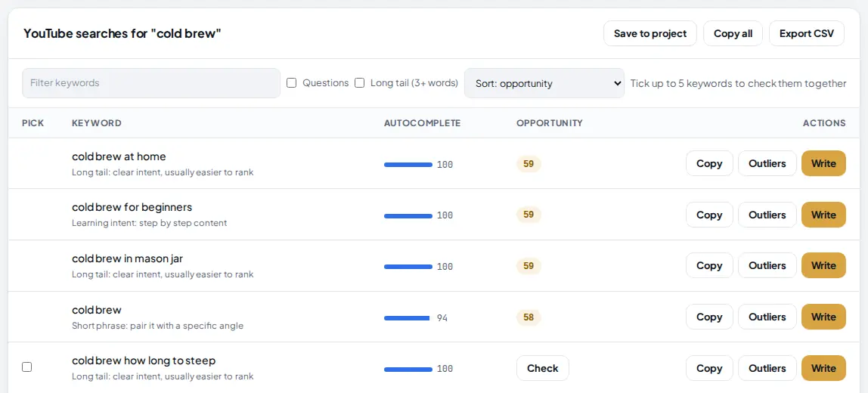Click autocomplete bar for cold brew in mason jar
The width and height of the screenshot is (868, 393).
point(408,267)
